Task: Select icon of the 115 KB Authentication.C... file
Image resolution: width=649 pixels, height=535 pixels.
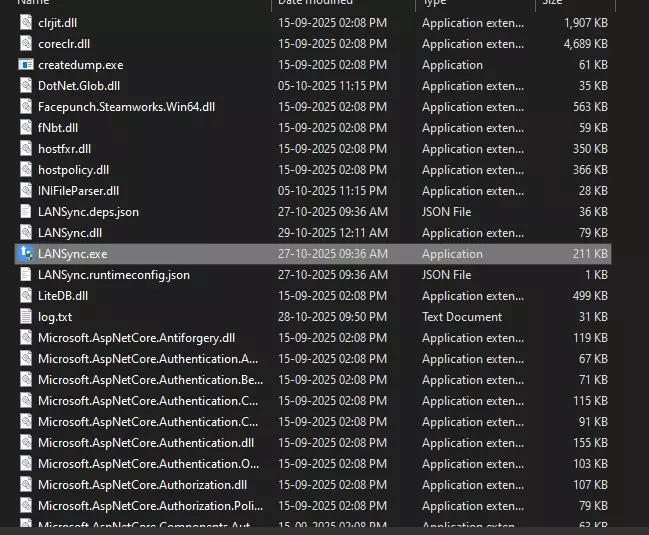Action: coord(26,401)
